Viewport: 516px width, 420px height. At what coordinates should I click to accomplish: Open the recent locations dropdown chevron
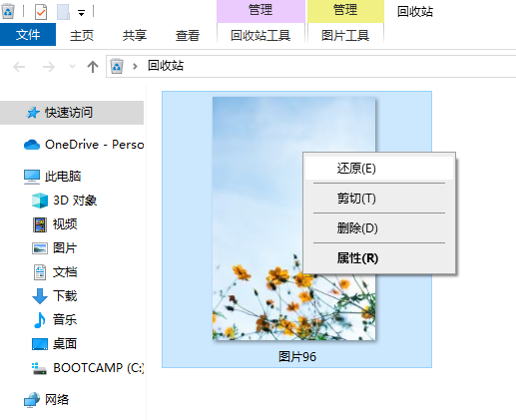72,67
